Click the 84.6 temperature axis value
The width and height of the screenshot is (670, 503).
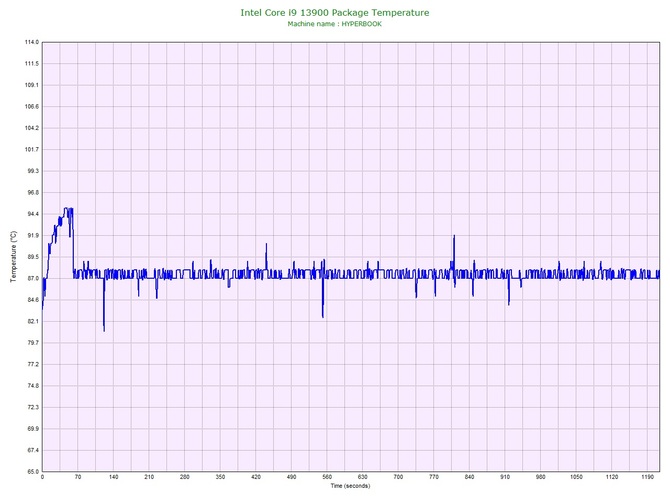pyautogui.click(x=32, y=300)
